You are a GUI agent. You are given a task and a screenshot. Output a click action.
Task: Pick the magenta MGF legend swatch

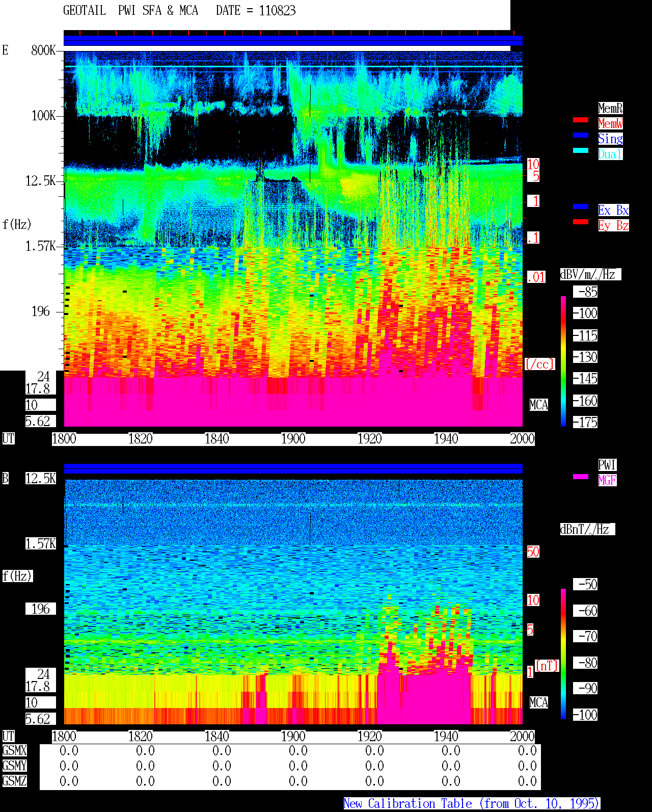pyautogui.click(x=581, y=477)
